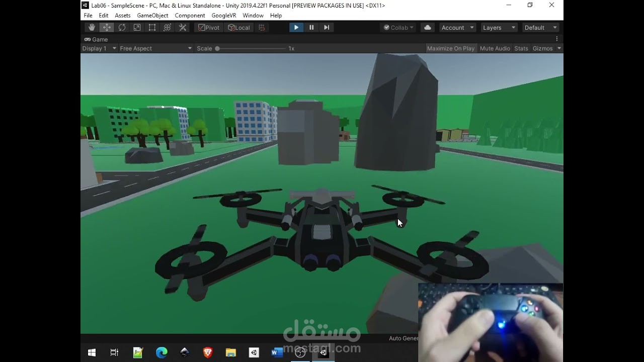Enable Maximize On Play
The height and width of the screenshot is (362, 644).
tap(451, 48)
